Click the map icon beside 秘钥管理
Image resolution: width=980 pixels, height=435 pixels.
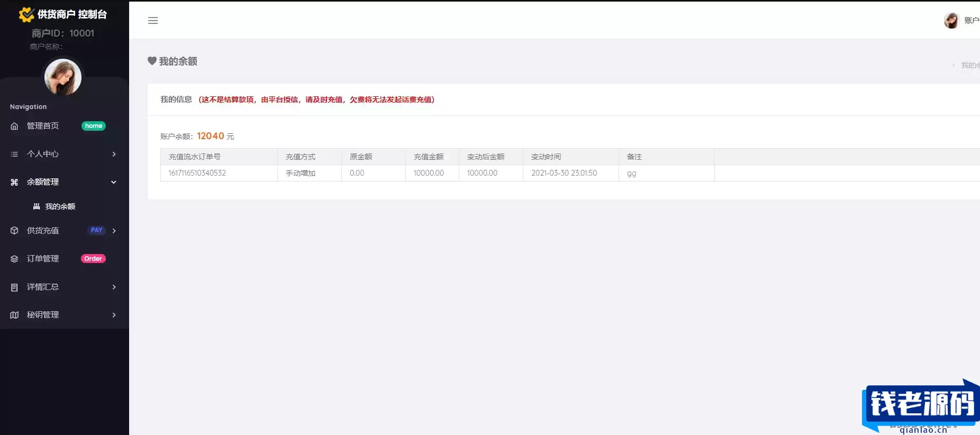pyautogui.click(x=14, y=315)
